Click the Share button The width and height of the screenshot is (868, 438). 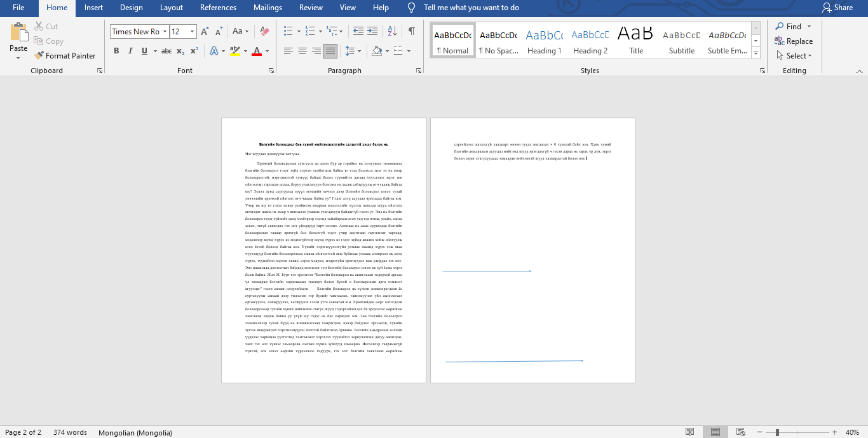click(x=837, y=8)
